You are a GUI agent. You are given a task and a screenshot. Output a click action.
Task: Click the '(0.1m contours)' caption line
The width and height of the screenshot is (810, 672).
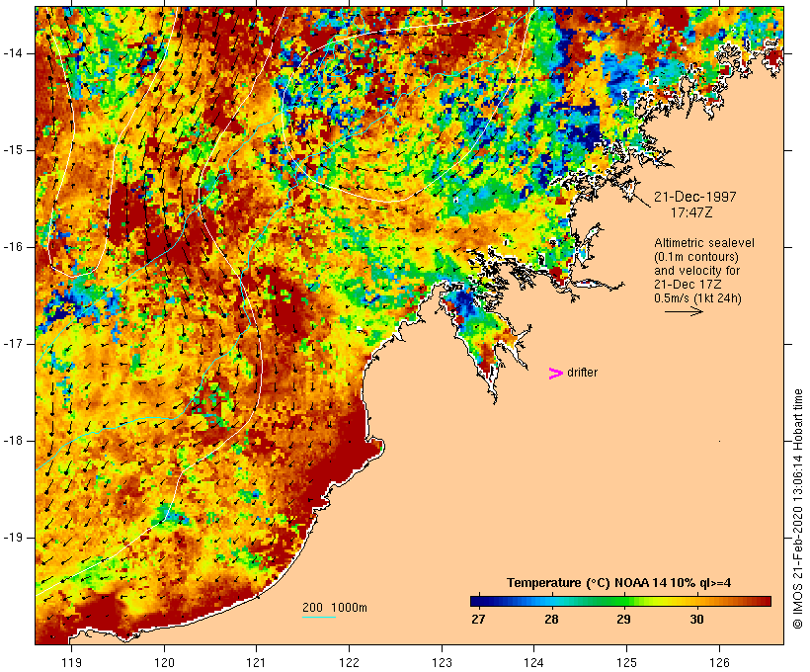pos(695,256)
